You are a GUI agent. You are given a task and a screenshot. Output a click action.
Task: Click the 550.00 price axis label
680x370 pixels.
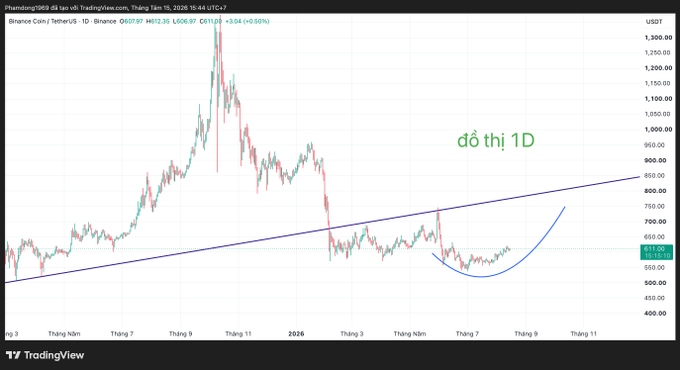tap(655, 268)
